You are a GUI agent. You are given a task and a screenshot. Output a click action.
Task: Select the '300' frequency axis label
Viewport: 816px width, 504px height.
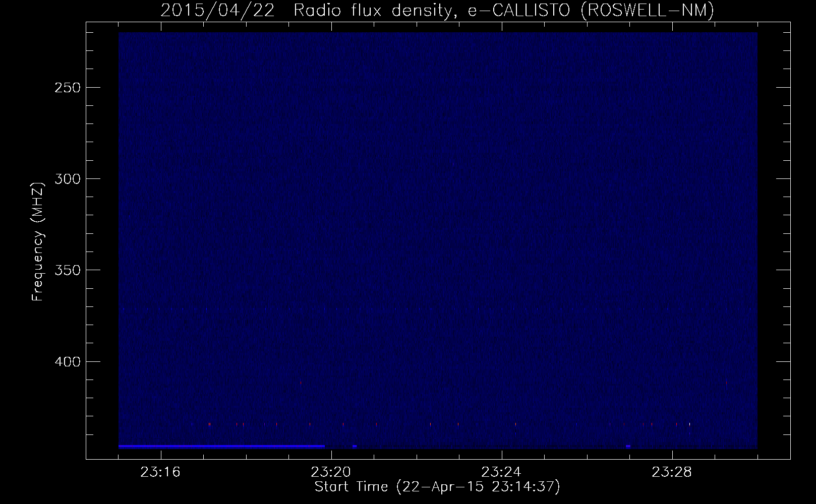(x=67, y=179)
